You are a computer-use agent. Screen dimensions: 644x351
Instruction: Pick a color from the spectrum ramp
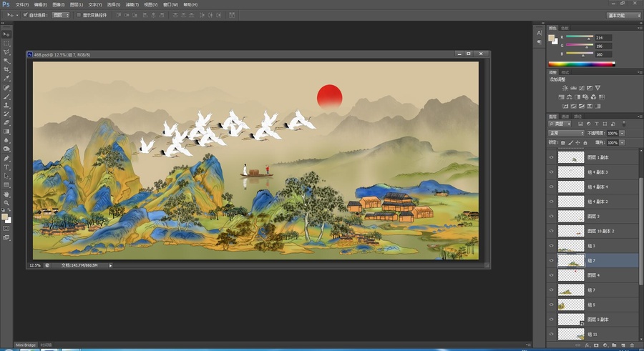(582, 64)
